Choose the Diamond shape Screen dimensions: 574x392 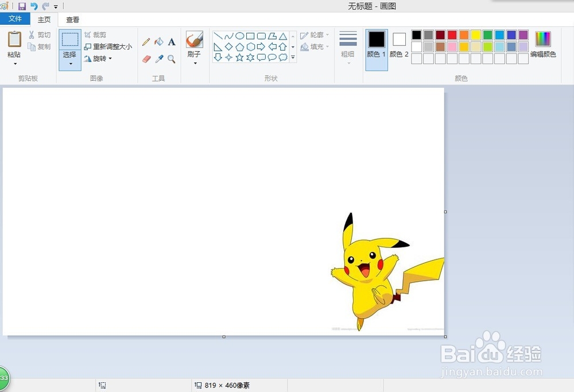(229, 47)
